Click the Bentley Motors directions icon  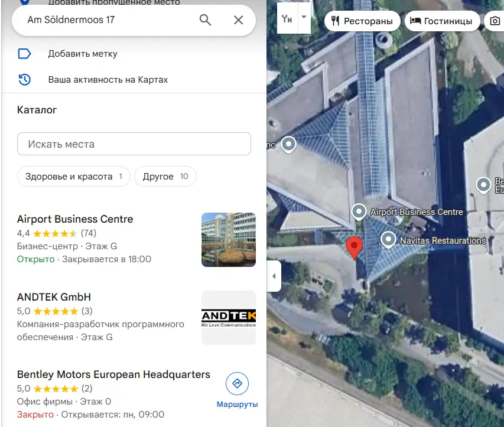pyautogui.click(x=237, y=383)
